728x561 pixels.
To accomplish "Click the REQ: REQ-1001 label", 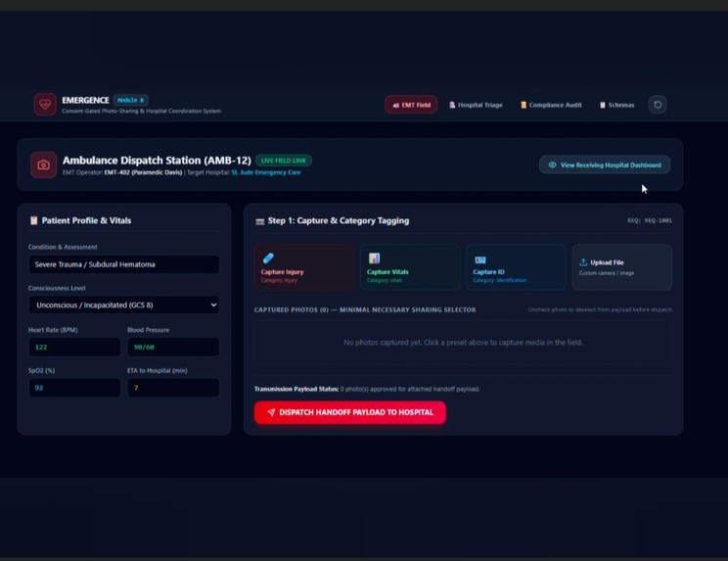I will pos(650,220).
